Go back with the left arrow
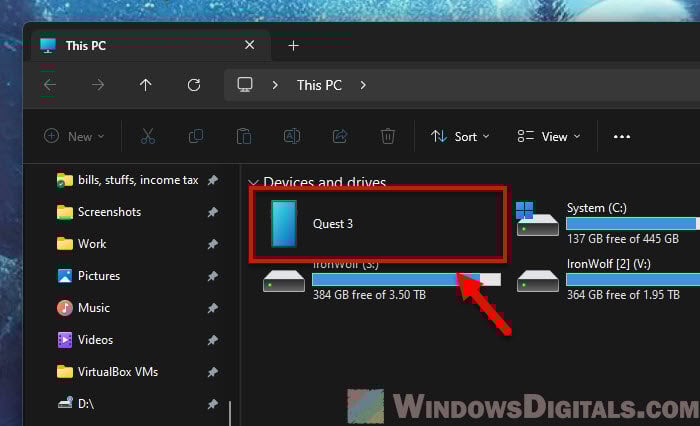This screenshot has height=426, width=700. coord(50,84)
